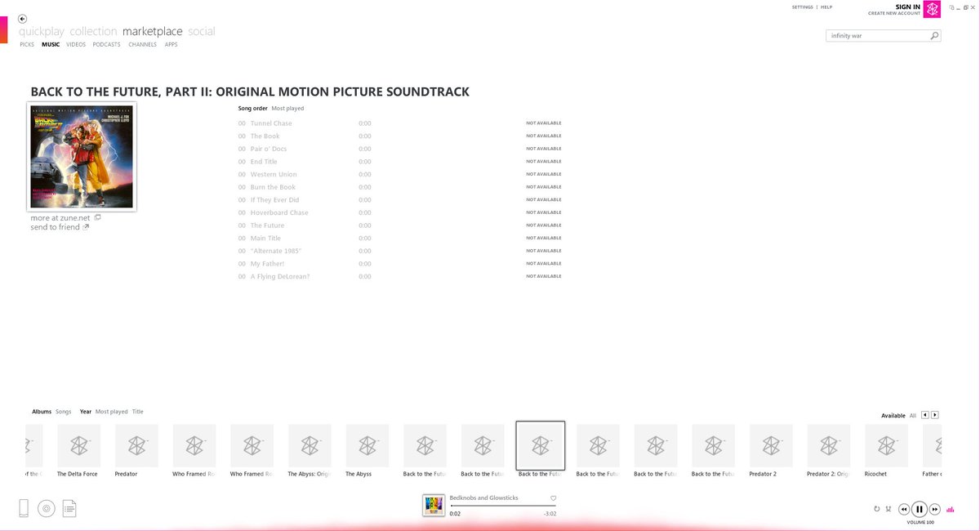Open the quickplay section
Image resolution: width=980 pixels, height=531 pixels.
[x=42, y=32]
